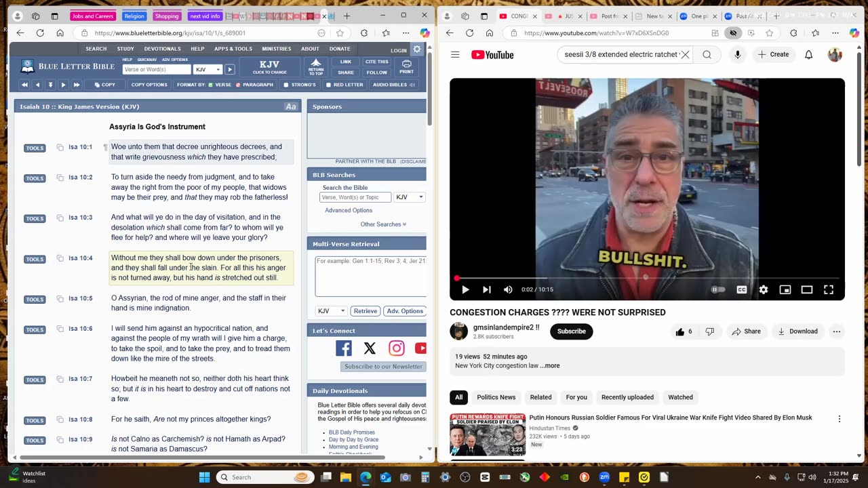This screenshot has height=488, width=868.
Task: Change font size with Aa icon
Action: (291, 106)
